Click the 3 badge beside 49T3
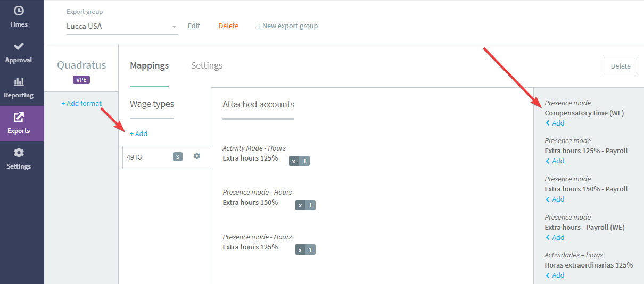This screenshot has height=284, width=644. 178,157
